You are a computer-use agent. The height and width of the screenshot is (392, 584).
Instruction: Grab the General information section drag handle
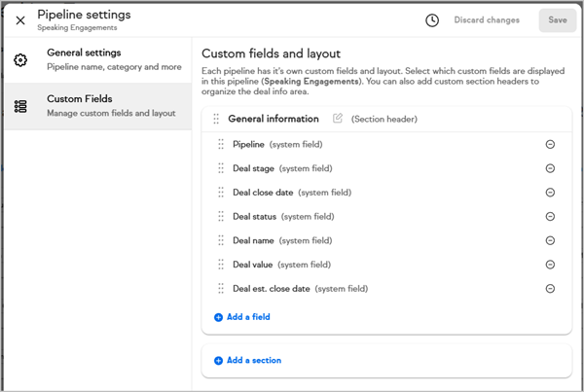216,119
